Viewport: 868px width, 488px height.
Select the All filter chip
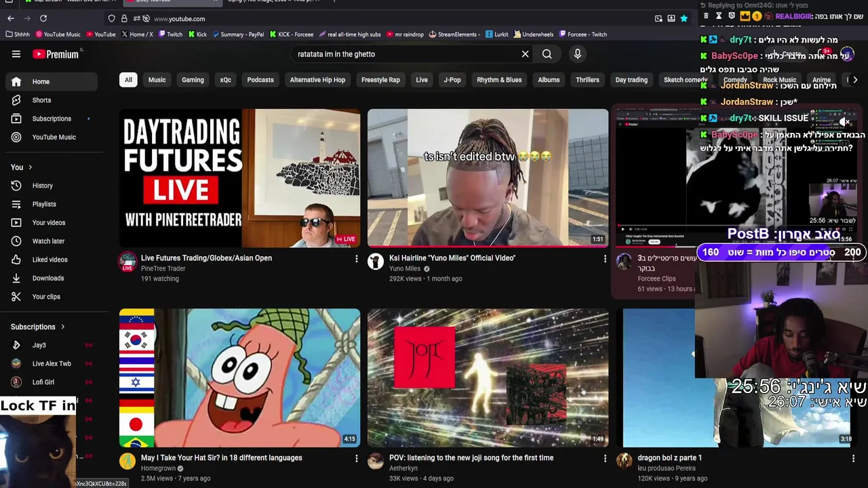(x=128, y=80)
